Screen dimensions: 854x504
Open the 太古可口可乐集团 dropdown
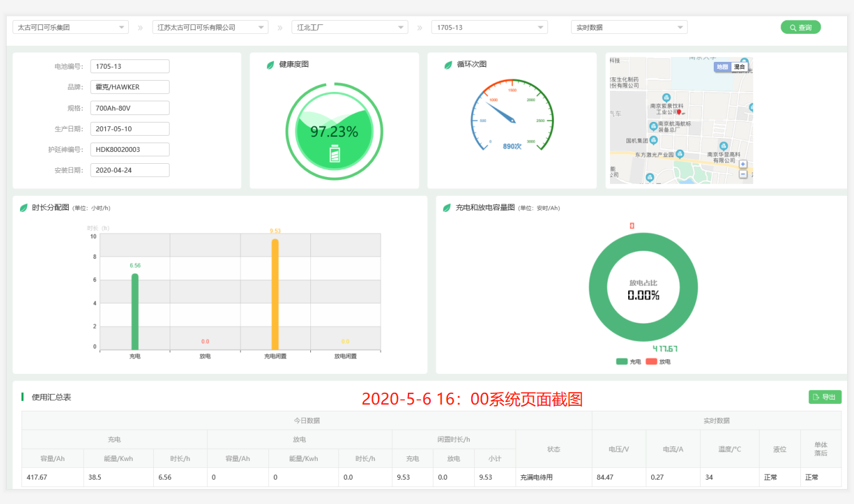pyautogui.click(x=71, y=28)
